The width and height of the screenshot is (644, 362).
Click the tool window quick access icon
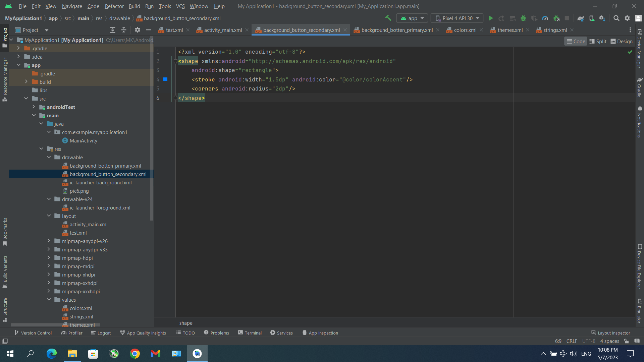pyautogui.click(x=5, y=341)
